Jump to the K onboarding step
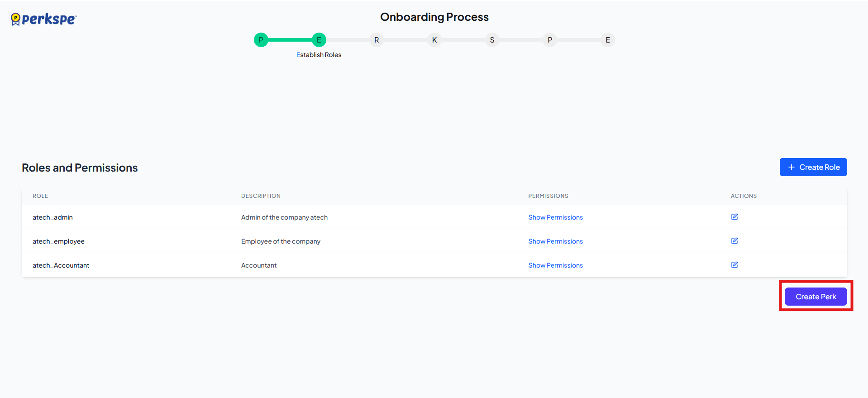Screen dimensions: 868x398 [434, 40]
